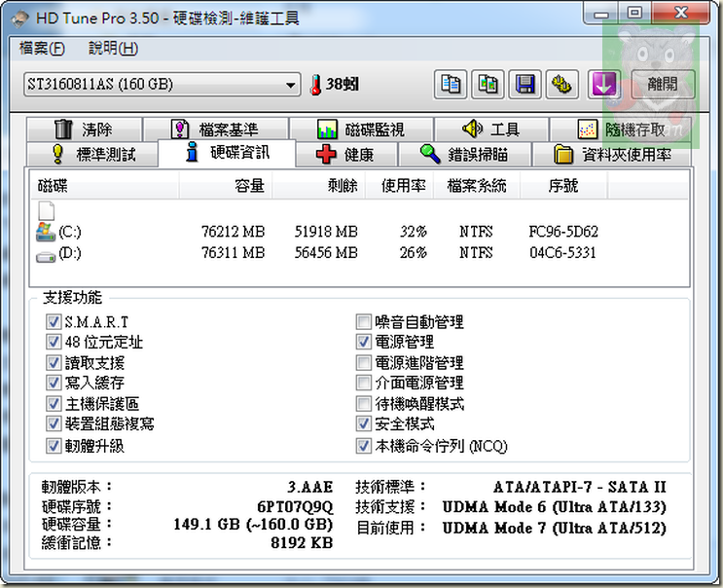Toggle the 讀取支援 checkbox

pos(53,362)
